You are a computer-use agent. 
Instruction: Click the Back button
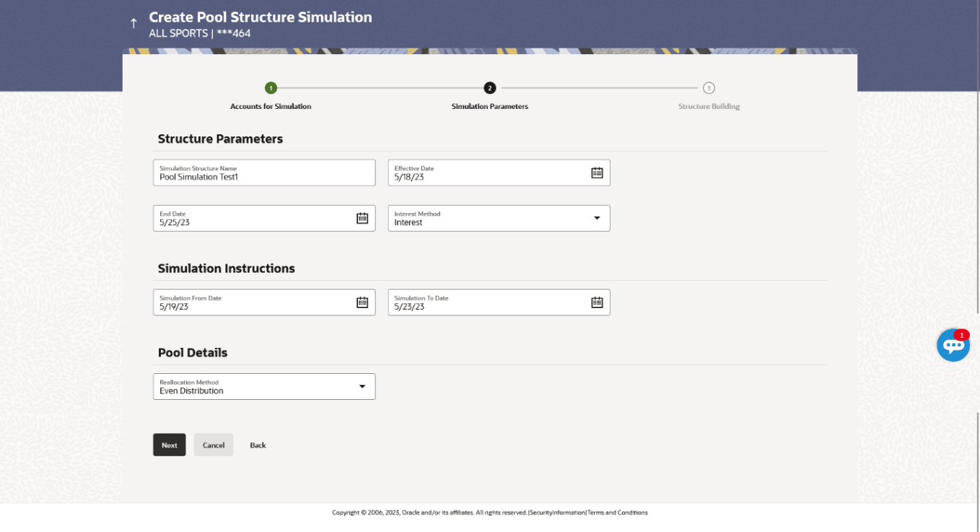pos(258,445)
